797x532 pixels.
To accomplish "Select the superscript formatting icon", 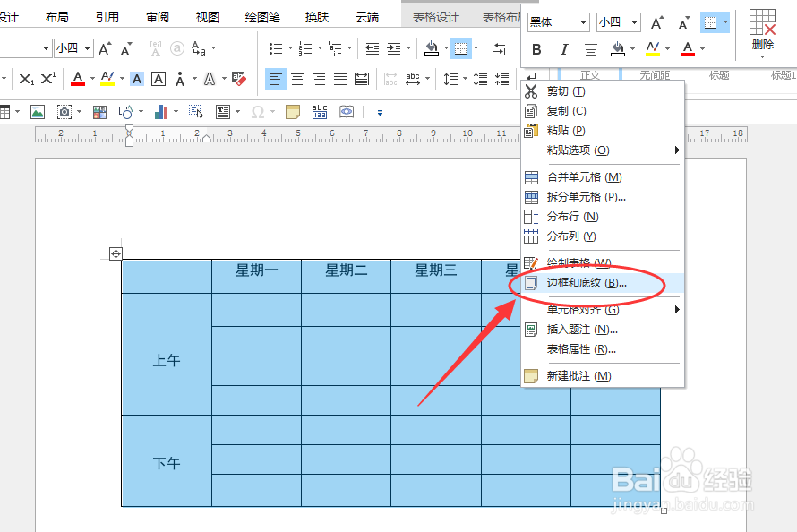I will click(x=47, y=78).
